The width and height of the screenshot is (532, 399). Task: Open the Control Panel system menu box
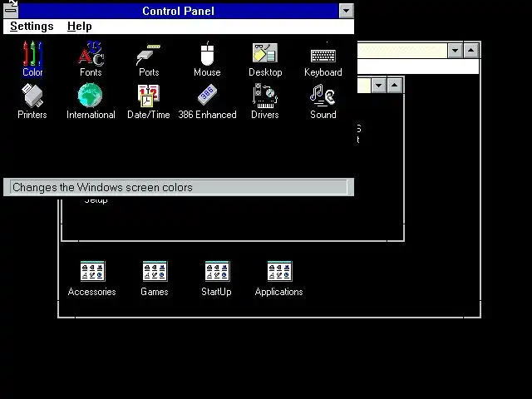[x=11, y=11]
